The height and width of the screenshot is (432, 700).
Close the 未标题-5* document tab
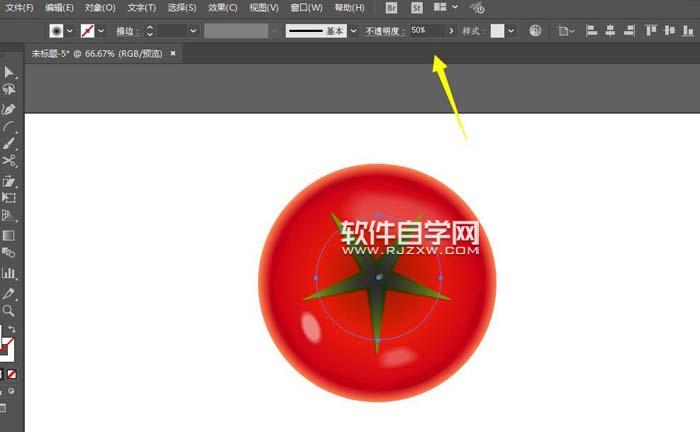tap(173, 53)
